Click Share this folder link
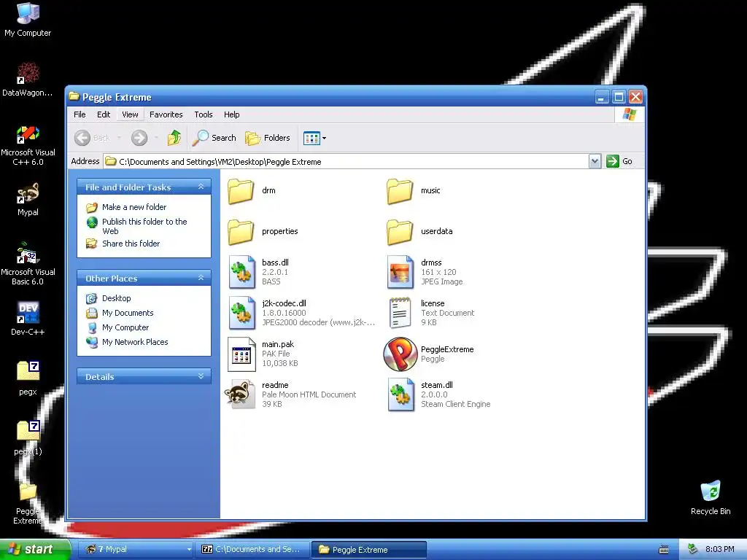The image size is (747, 560). (x=131, y=244)
